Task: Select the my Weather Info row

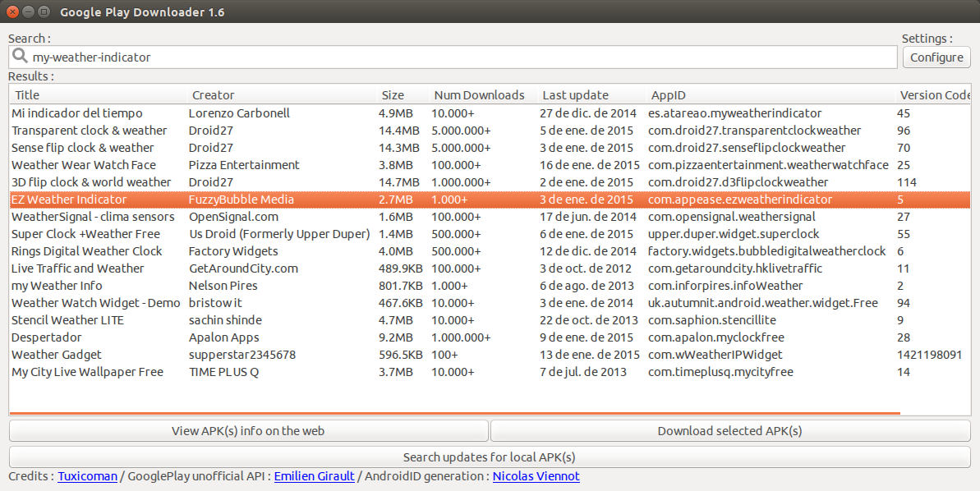Action: pyautogui.click(x=490, y=286)
